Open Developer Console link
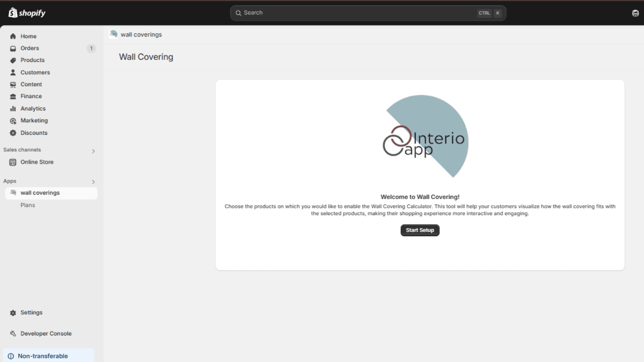 46,333
